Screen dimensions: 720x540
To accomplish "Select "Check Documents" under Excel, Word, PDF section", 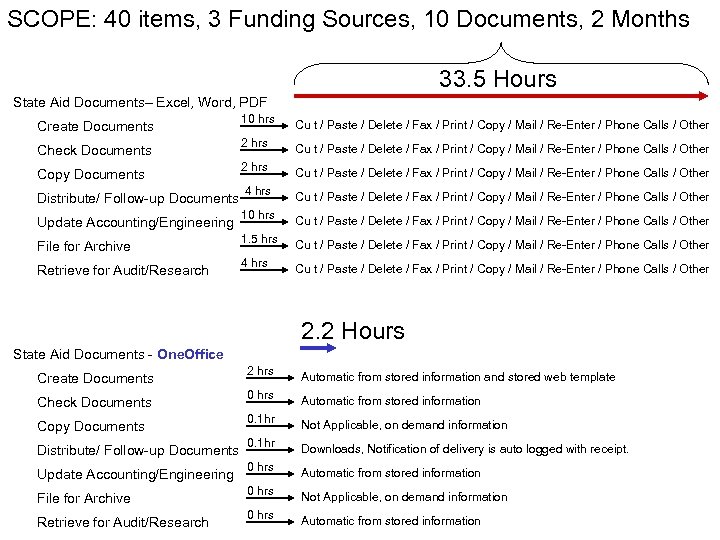I will pos(94,150).
